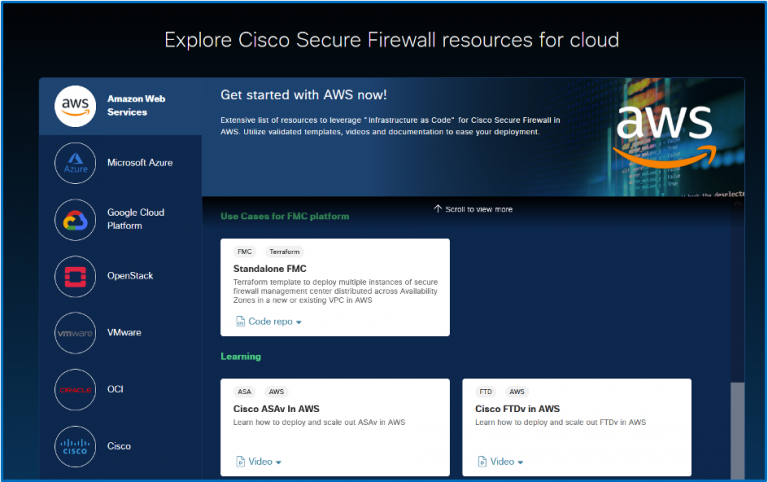Screen dimensions: 768x482
Task: Expand the Code repo dropdown
Action: click(x=298, y=323)
